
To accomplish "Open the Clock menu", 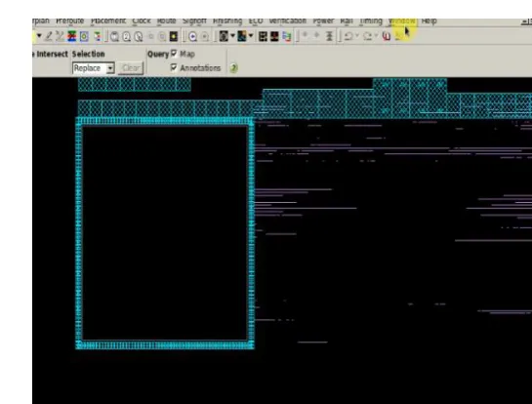I will pos(142,21).
